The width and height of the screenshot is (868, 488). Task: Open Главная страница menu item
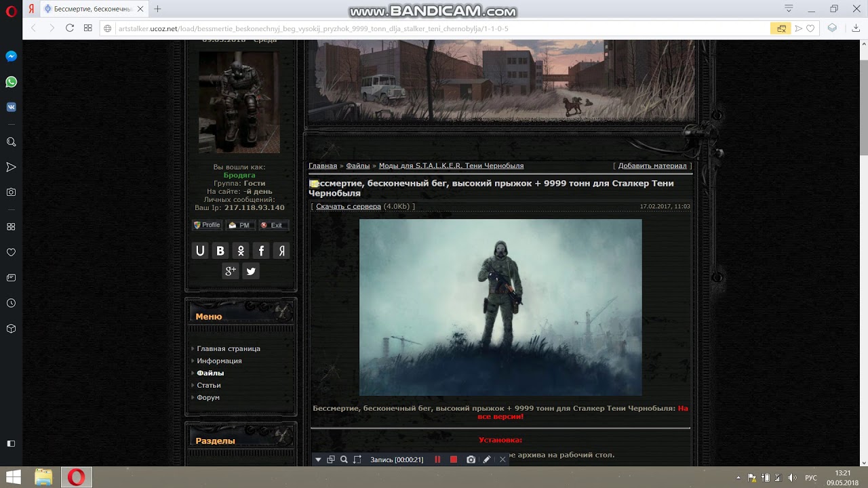click(229, 348)
